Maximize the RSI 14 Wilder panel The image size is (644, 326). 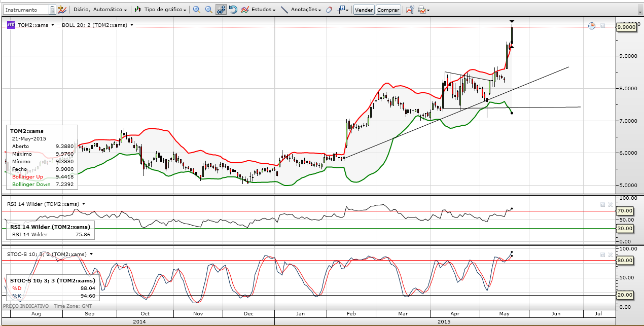602,204
